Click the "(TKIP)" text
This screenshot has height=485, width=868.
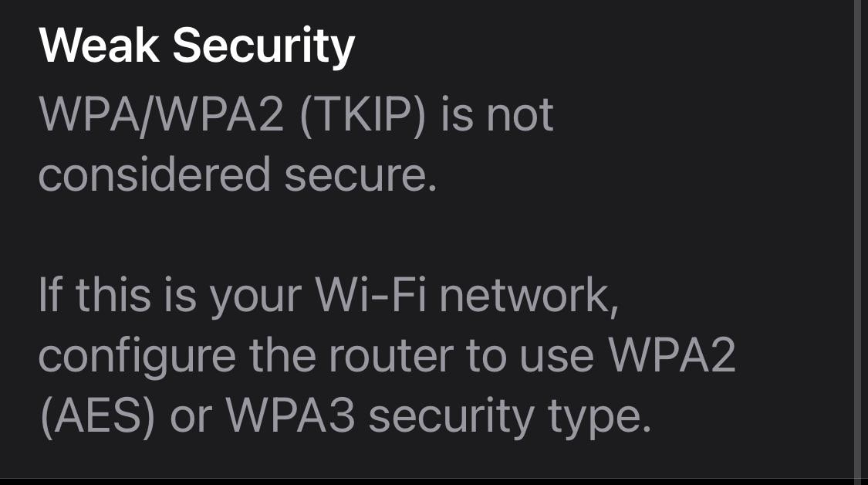364,115
